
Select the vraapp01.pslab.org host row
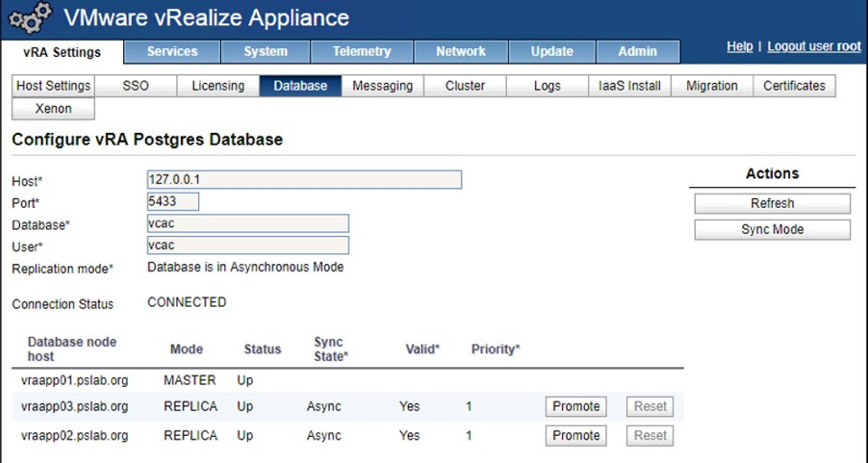[x=348, y=381]
